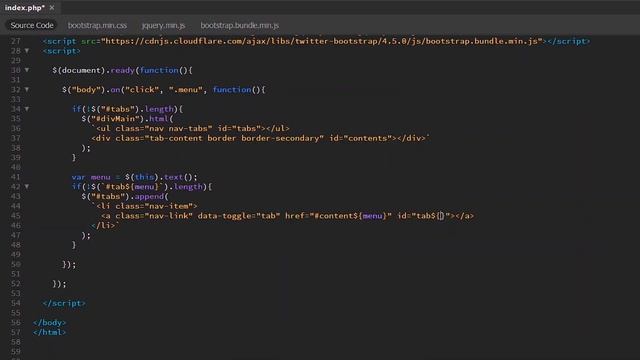The image size is (640, 360).
Task: Click line number 57 in the gutter
Action: pos(16,332)
